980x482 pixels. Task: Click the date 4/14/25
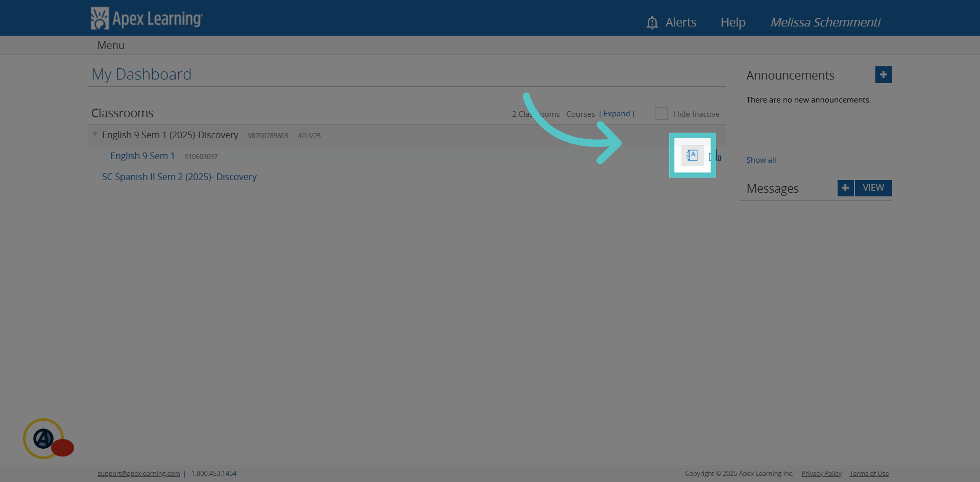coord(309,136)
